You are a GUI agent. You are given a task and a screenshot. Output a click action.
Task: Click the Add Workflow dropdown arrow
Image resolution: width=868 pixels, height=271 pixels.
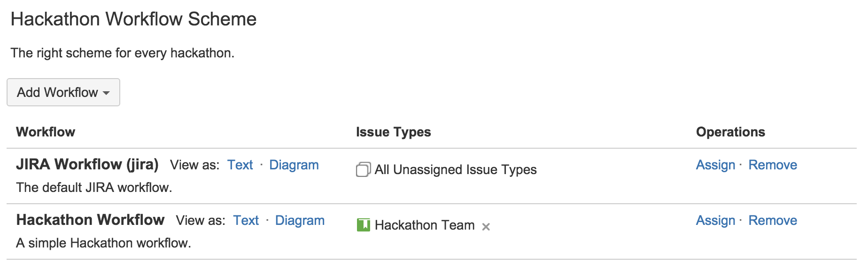pyautogui.click(x=107, y=93)
